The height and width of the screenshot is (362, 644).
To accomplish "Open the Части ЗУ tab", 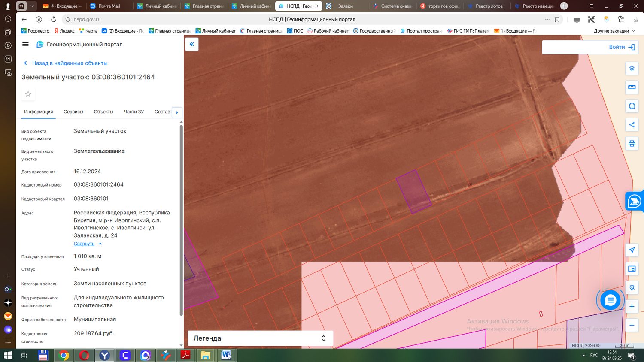I will (x=134, y=112).
